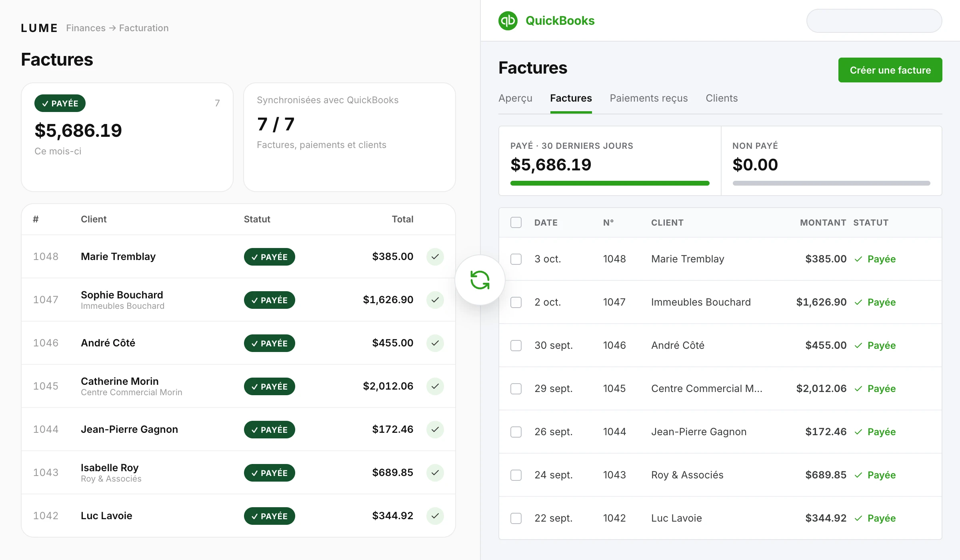Open the Clients tab
Screen dimensions: 960x560
pos(722,98)
